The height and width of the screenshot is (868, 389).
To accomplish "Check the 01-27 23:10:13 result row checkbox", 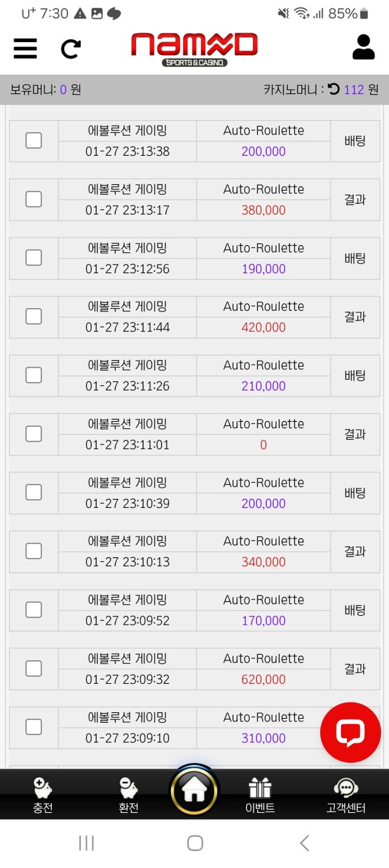I will [33, 551].
